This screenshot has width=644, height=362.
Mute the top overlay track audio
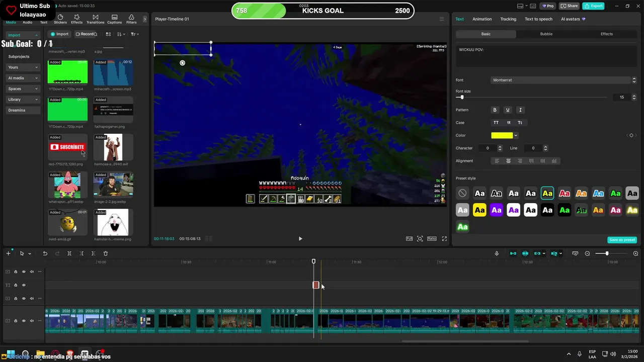pos(32,271)
